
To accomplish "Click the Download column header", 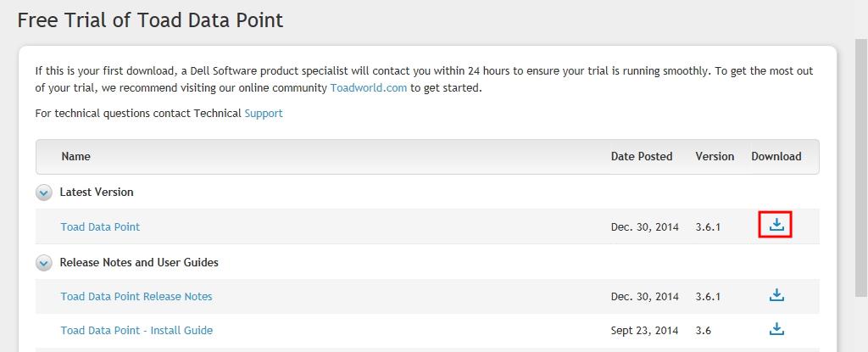I will point(776,156).
